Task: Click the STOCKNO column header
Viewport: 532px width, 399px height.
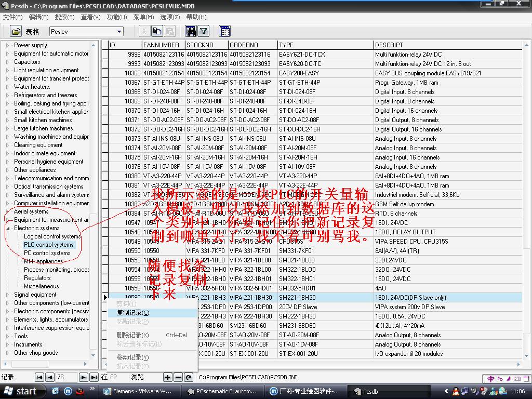Action: coord(207,45)
